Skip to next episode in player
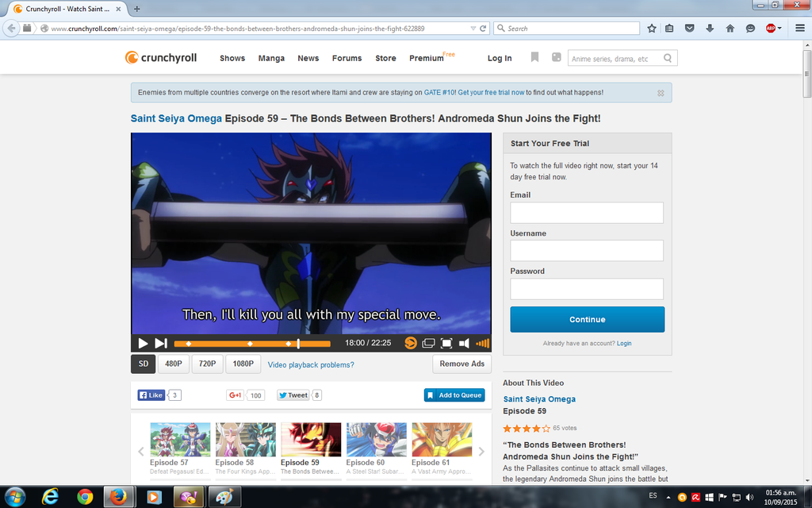The height and width of the screenshot is (508, 812). pyautogui.click(x=160, y=343)
